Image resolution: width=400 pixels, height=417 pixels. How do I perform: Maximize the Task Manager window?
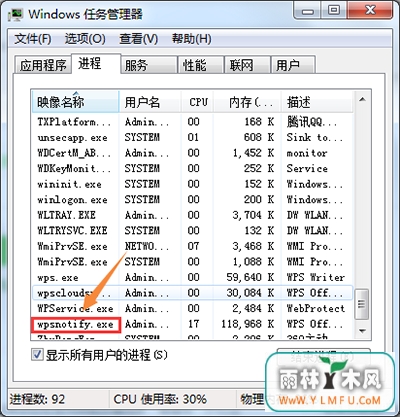pyautogui.click(x=334, y=11)
